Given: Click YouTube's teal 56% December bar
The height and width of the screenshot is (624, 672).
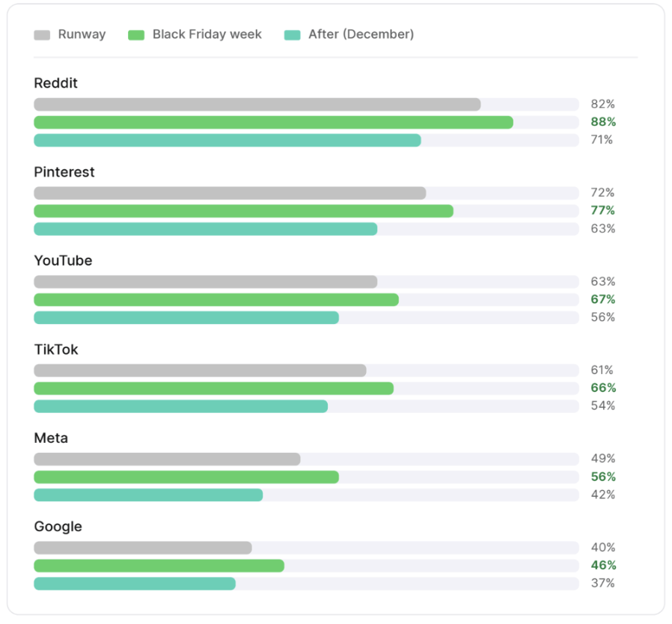Looking at the screenshot, I should [186, 317].
